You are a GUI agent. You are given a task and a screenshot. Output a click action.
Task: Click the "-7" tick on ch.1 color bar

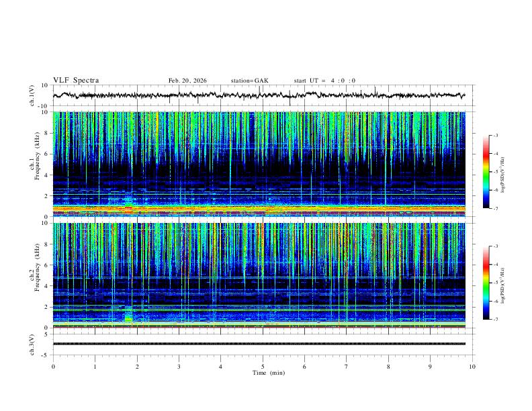495,208
